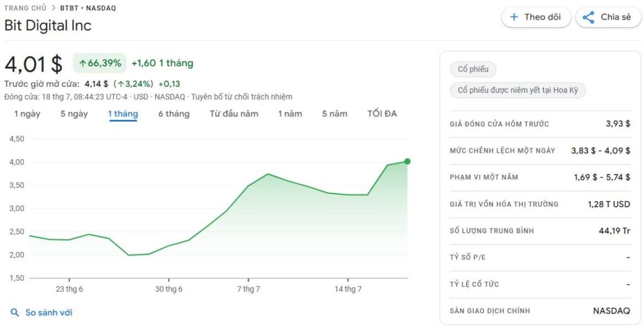Select the TỐI ĐA range tab
The width and height of the screenshot is (644, 326).
click(382, 114)
